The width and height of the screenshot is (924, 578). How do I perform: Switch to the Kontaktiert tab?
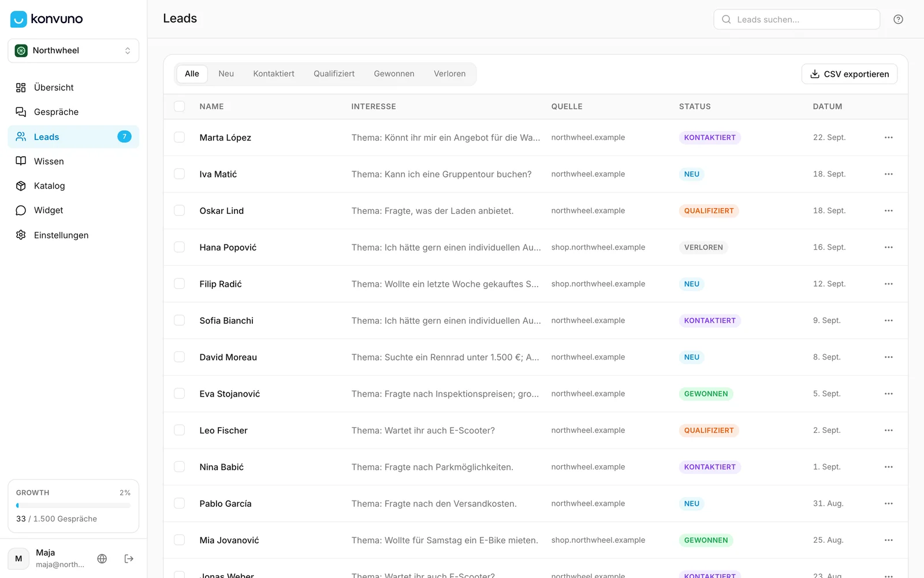(x=274, y=74)
